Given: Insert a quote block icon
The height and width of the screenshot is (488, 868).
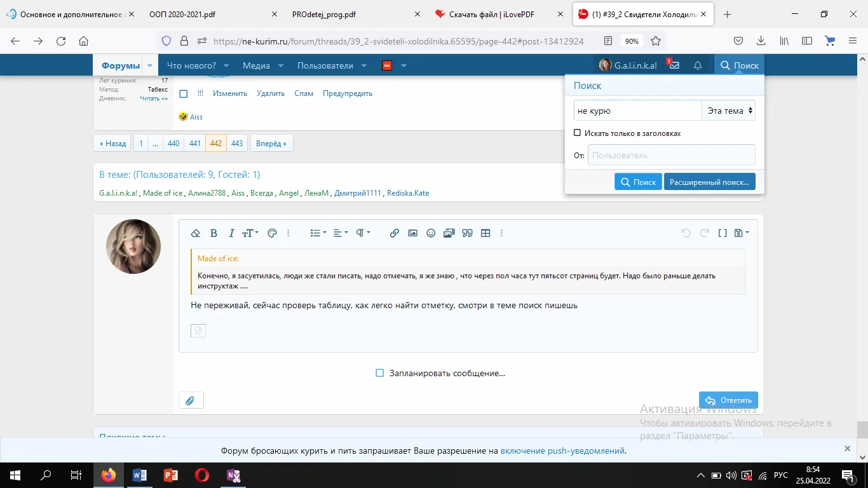Looking at the screenshot, I should pos(467,233).
